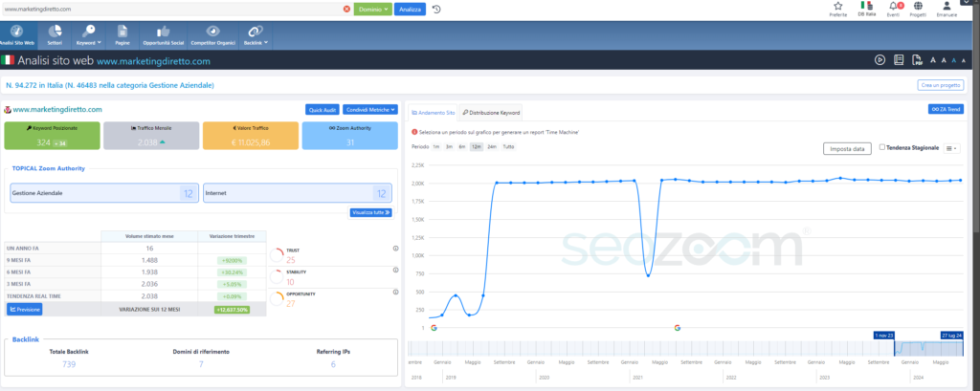Open the Analisi Sito Web section
Image resolution: width=980 pixels, height=391 pixels.
click(x=17, y=35)
